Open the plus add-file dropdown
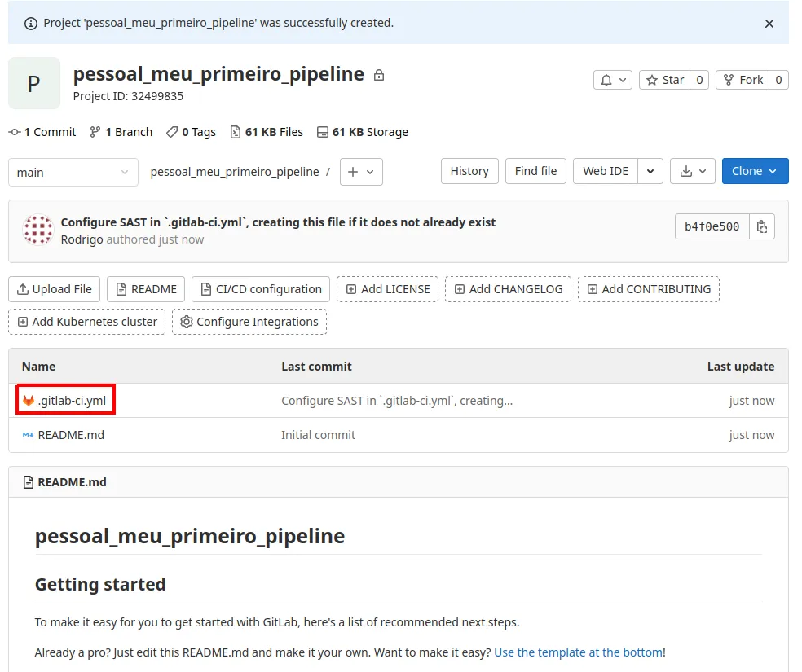802x672 pixels. point(361,172)
